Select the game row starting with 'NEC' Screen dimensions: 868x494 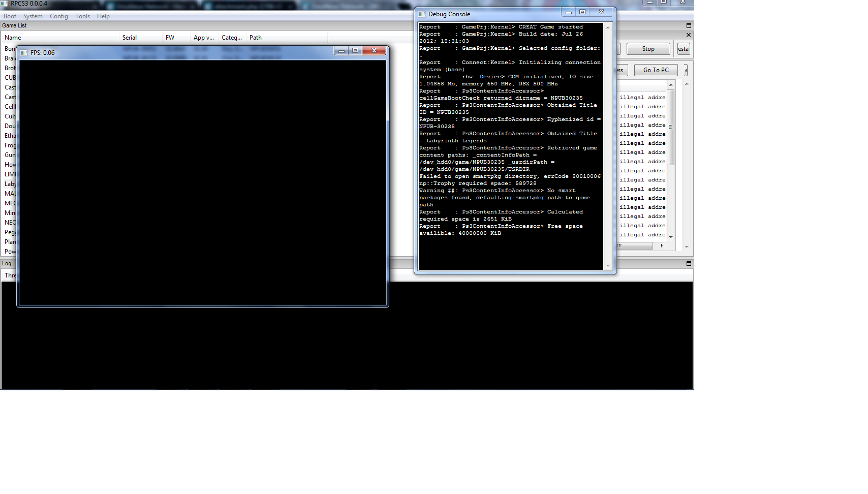coord(10,223)
